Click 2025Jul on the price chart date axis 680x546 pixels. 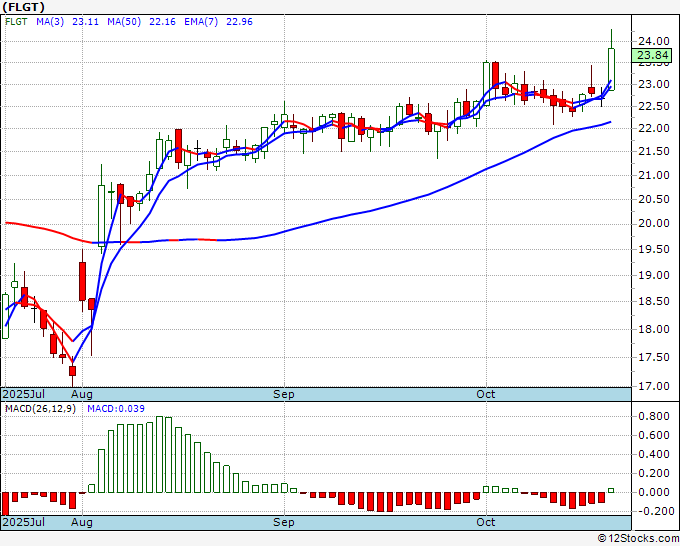click(x=24, y=394)
